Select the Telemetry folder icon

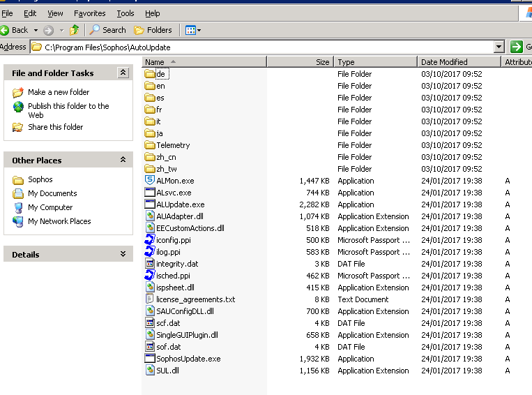pos(149,145)
